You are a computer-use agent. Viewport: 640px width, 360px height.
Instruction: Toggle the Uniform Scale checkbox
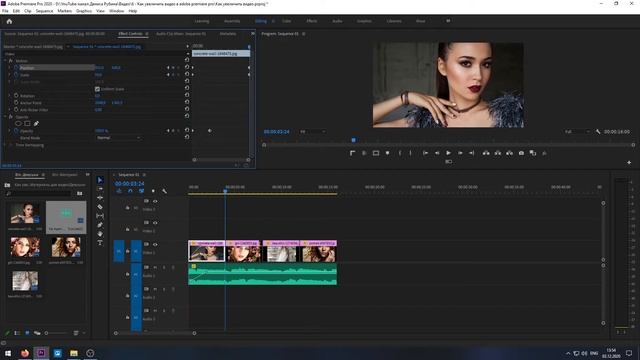click(x=97, y=89)
